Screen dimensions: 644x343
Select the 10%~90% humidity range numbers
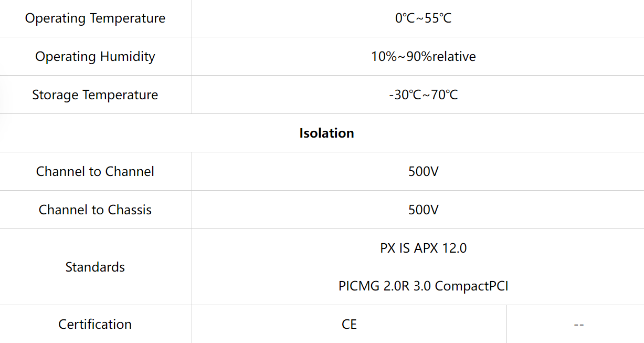[401, 57]
